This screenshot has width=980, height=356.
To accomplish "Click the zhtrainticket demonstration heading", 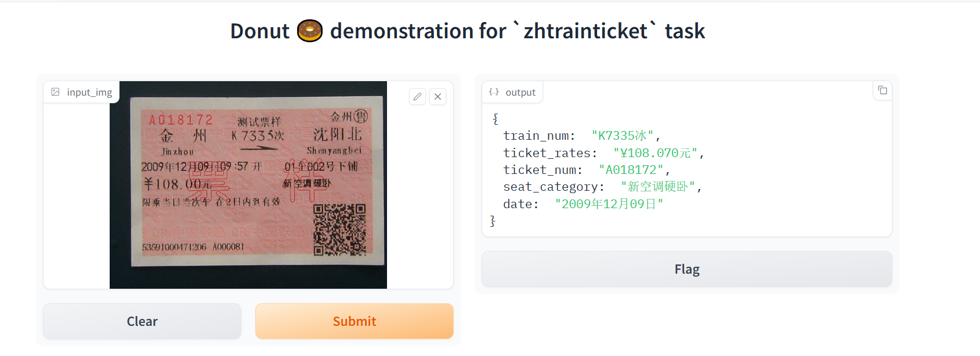I will [467, 31].
